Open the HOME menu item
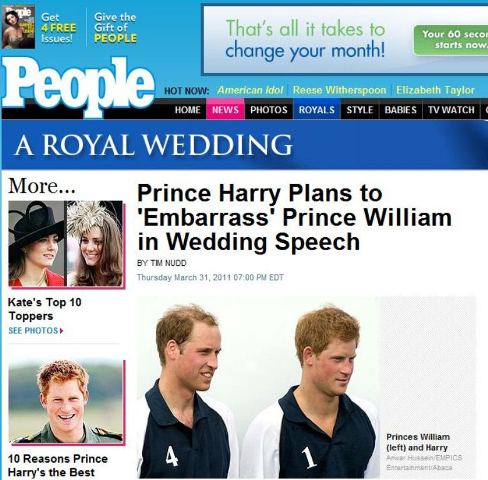Screen dimensions: 488x480 pyautogui.click(x=187, y=110)
